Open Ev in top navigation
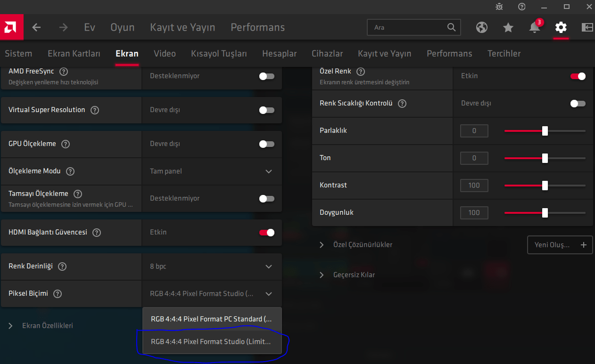Viewport: 595px width, 364px height. pyautogui.click(x=90, y=27)
